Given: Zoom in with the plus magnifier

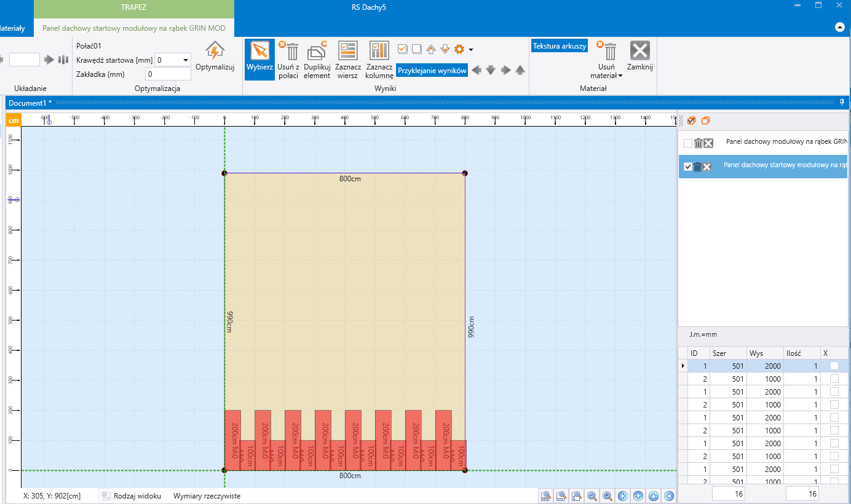Looking at the screenshot, I should point(607,496).
